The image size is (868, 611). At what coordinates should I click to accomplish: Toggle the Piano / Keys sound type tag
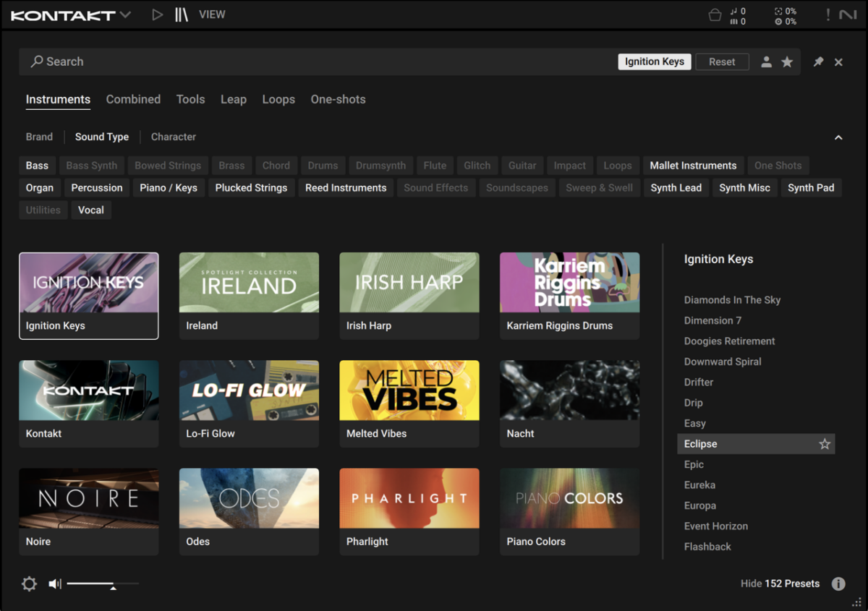pyautogui.click(x=169, y=187)
